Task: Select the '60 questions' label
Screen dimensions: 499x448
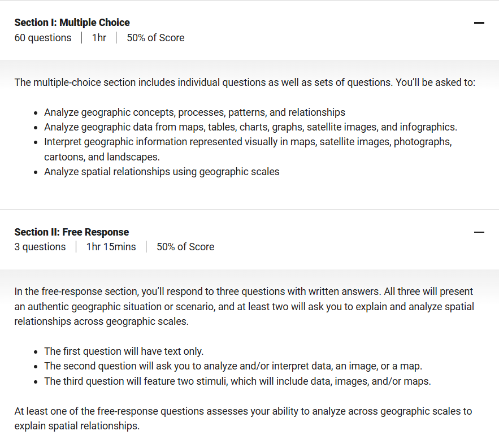Action: tap(43, 37)
